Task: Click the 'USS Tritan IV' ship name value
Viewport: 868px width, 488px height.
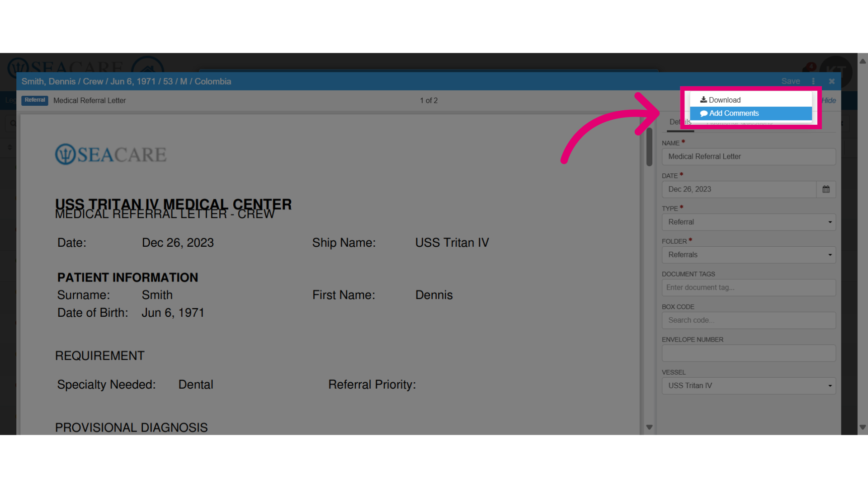Action: coord(452,243)
